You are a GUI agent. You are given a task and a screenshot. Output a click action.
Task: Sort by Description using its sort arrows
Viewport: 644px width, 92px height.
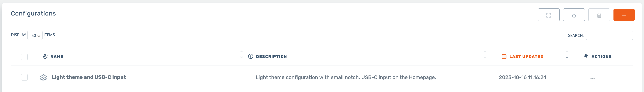(x=485, y=55)
